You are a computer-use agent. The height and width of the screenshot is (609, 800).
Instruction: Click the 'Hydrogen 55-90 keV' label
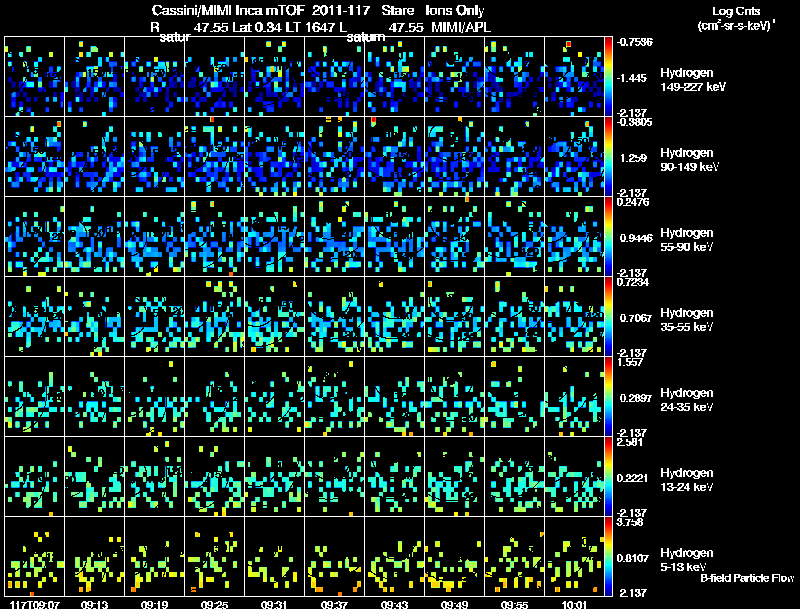[687, 240]
